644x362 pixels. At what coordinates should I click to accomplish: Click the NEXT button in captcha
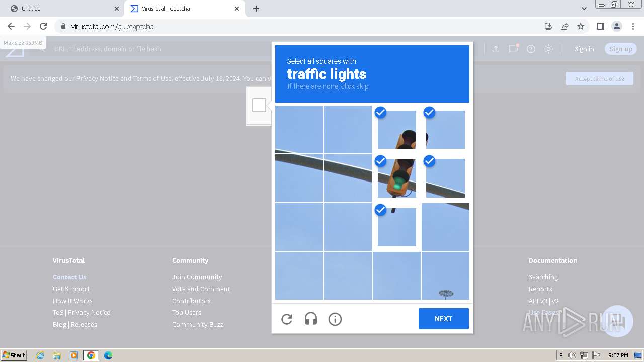click(443, 319)
